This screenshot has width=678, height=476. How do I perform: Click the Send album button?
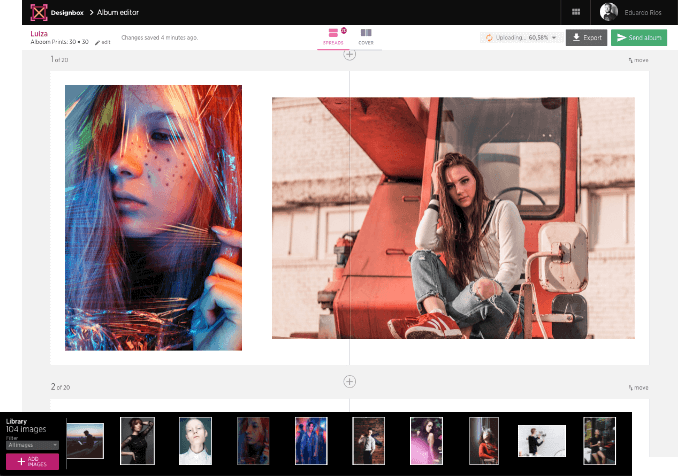click(638, 38)
